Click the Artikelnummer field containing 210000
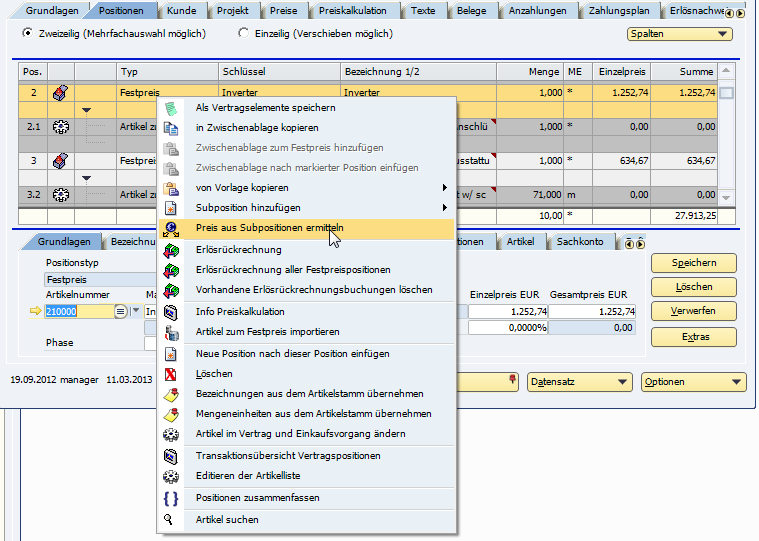Viewport: 759px width, 541px height. pos(79,312)
